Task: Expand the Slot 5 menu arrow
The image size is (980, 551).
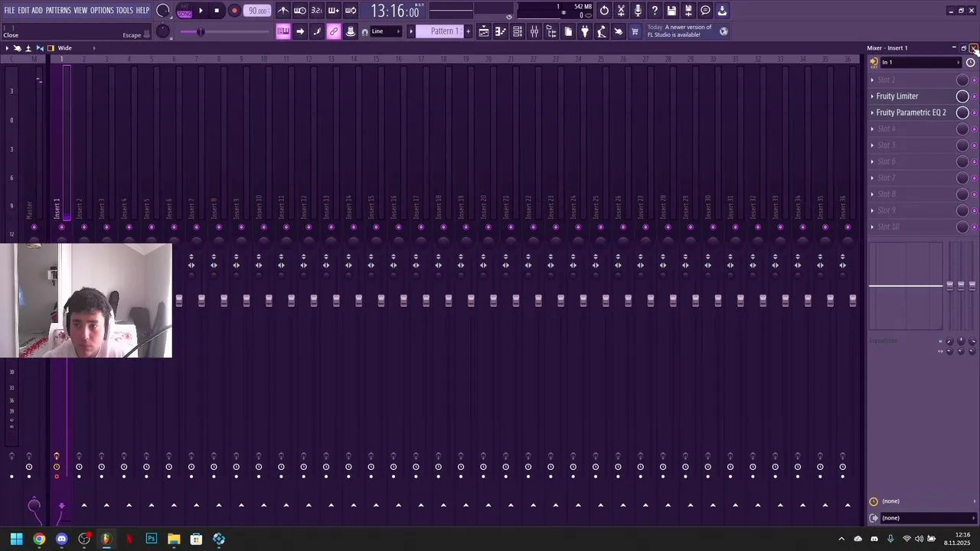Action: (872, 145)
